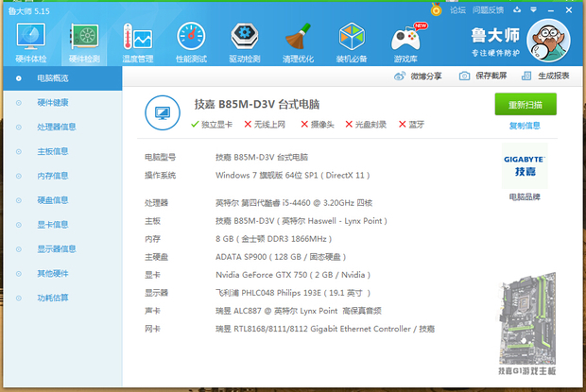The image size is (586, 392).
Task: Open the title bar dropdown menu arrow
Action: (534, 9)
